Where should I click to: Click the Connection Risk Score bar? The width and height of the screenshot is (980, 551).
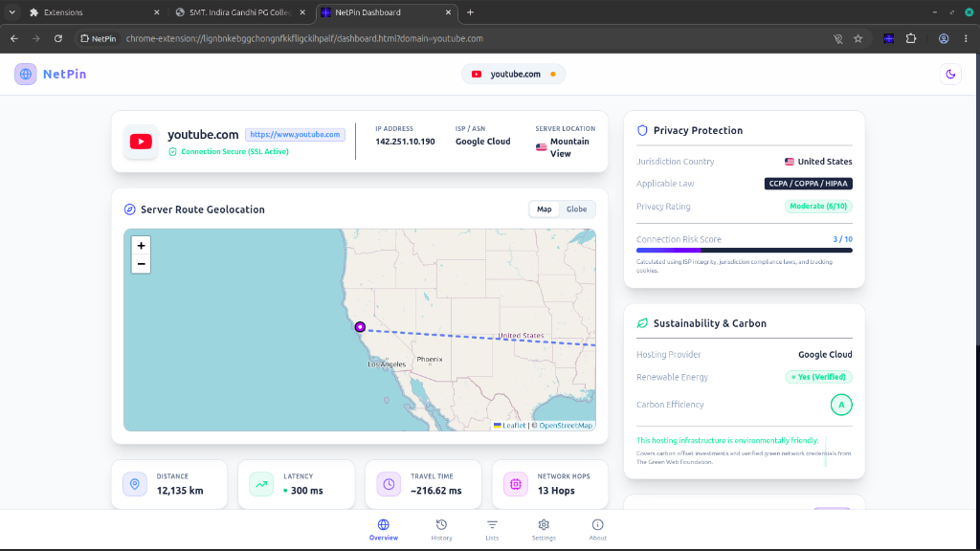[745, 250]
